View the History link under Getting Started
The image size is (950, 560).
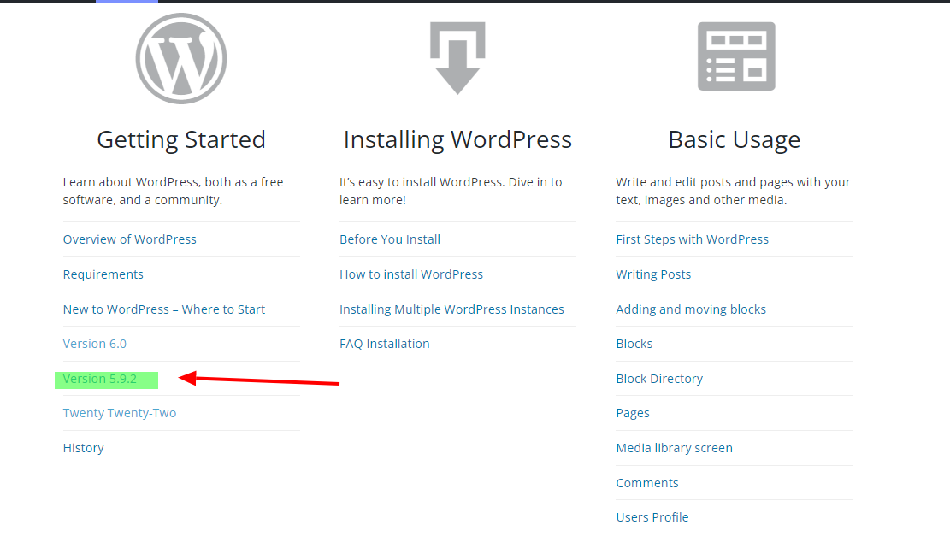(83, 447)
